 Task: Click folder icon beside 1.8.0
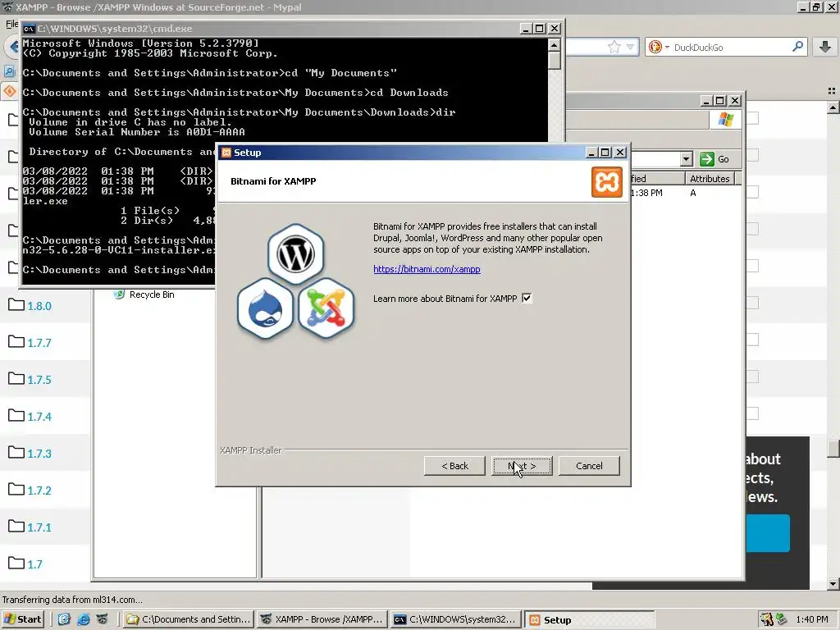(16, 305)
